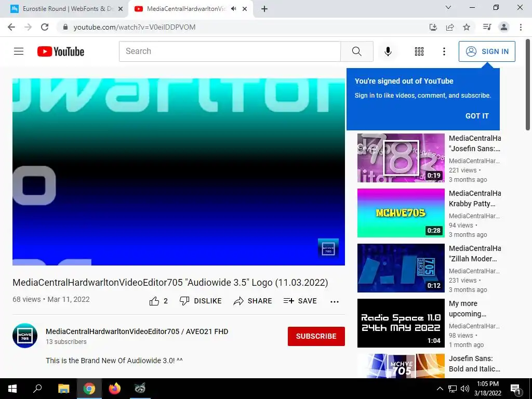532x399 pixels.
Task: Share this page from the address bar
Action: (x=450, y=27)
